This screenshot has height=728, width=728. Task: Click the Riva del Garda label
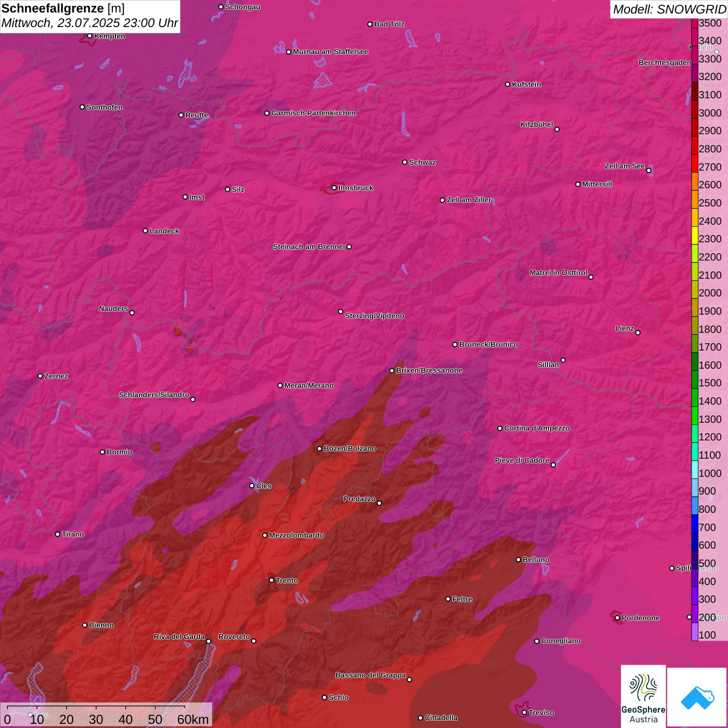pyautogui.click(x=179, y=636)
